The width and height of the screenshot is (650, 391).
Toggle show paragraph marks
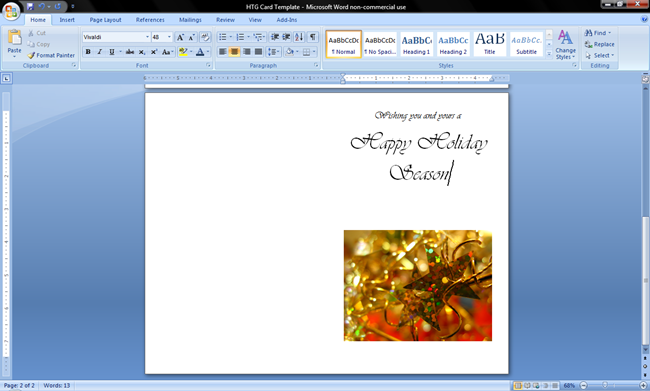[x=313, y=37]
